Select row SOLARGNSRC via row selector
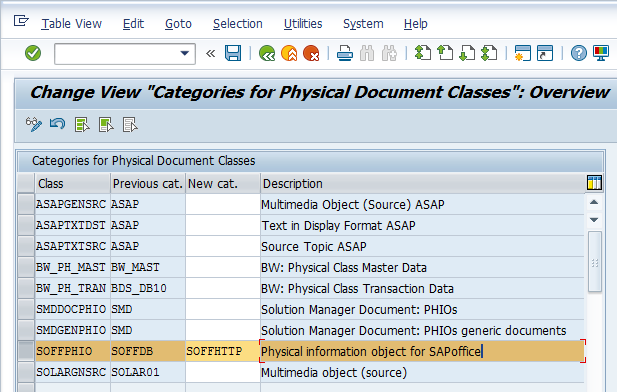 [26, 372]
